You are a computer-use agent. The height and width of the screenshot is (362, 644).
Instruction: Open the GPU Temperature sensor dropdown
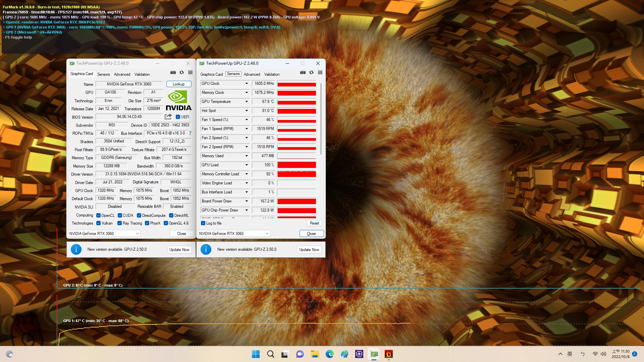(247, 102)
